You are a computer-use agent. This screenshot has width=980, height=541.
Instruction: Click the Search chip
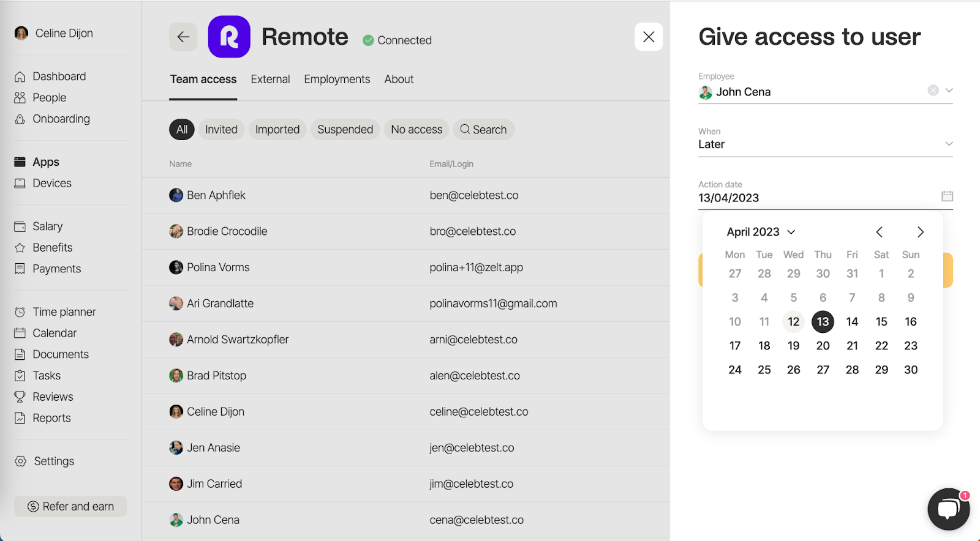click(483, 130)
